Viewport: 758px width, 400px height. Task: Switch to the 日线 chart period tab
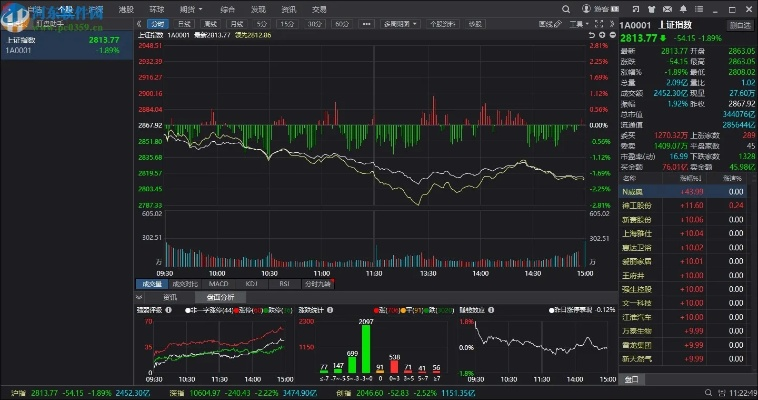[x=183, y=22]
